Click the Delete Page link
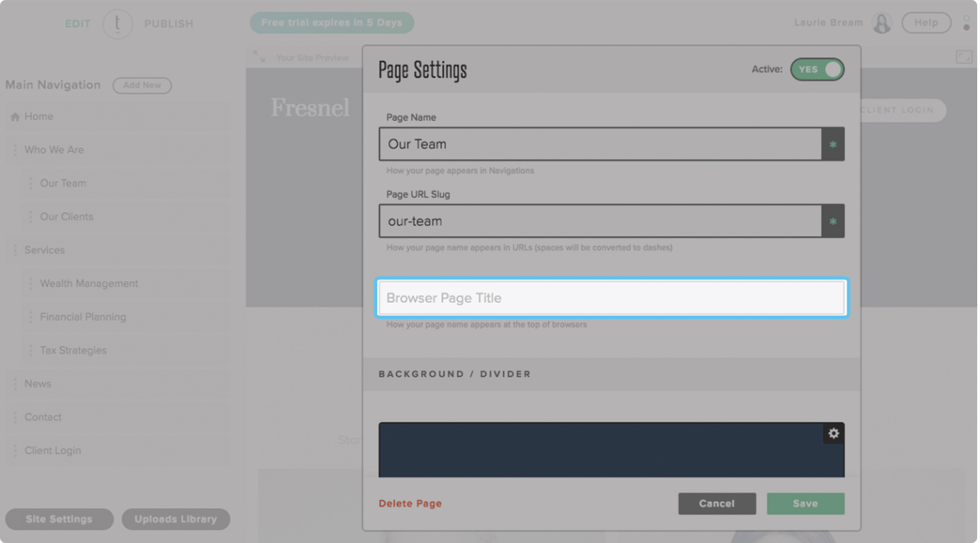The width and height of the screenshot is (980, 543). point(410,503)
